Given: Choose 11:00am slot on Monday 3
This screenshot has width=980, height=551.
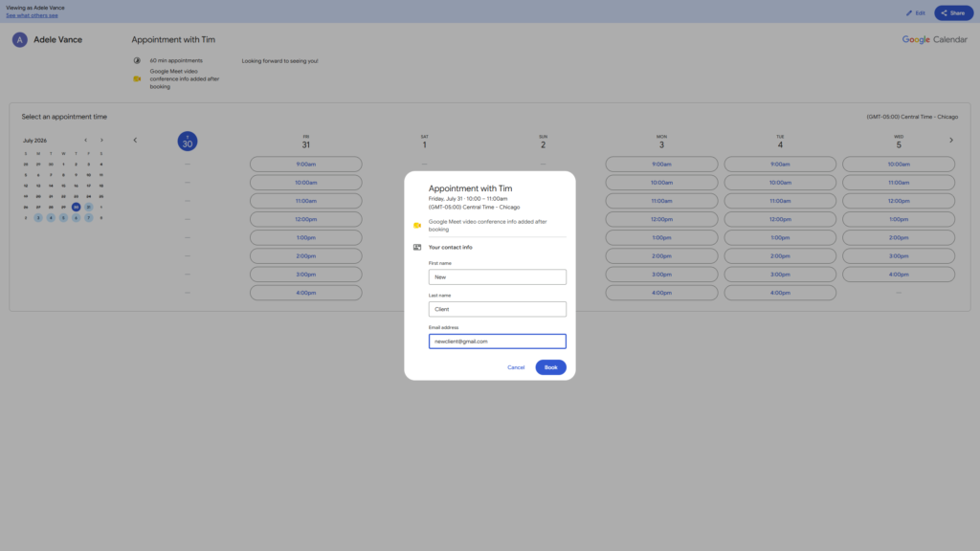Looking at the screenshot, I should point(661,201).
